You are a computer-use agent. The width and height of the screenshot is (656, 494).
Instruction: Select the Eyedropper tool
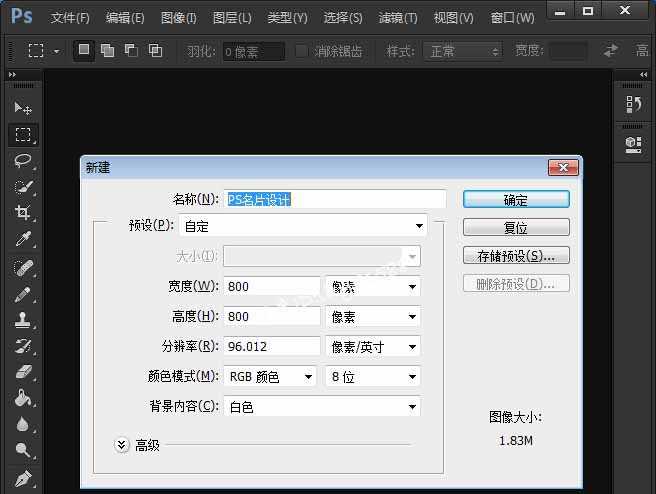pos(22,239)
